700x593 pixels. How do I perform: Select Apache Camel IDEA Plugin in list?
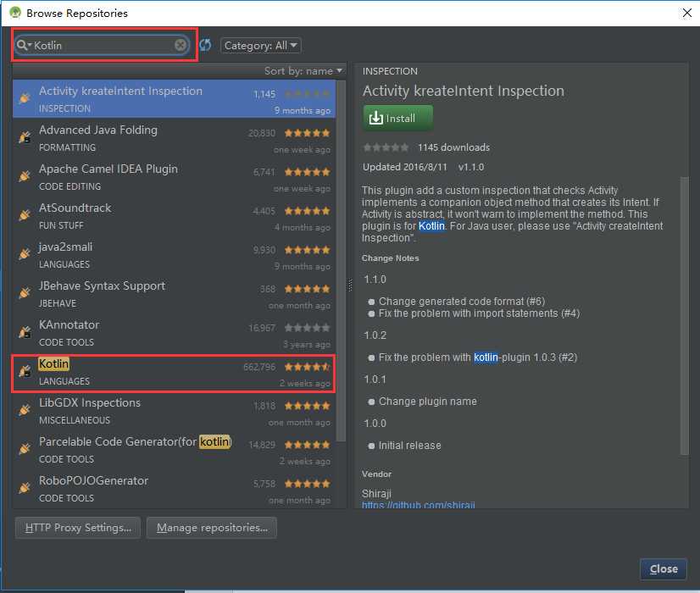coord(174,177)
